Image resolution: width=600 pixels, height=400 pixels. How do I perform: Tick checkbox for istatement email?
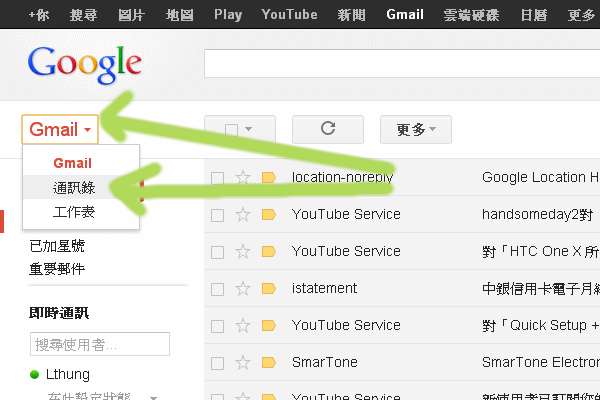[x=217, y=289]
